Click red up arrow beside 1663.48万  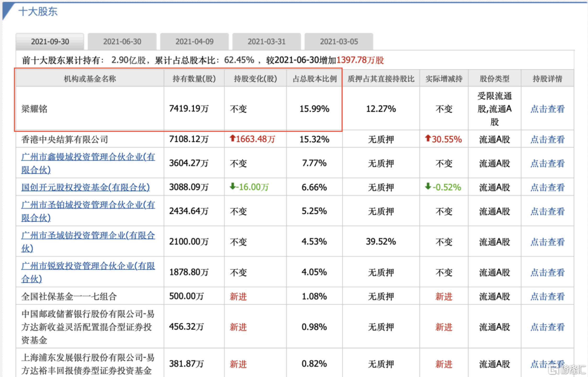(x=232, y=138)
